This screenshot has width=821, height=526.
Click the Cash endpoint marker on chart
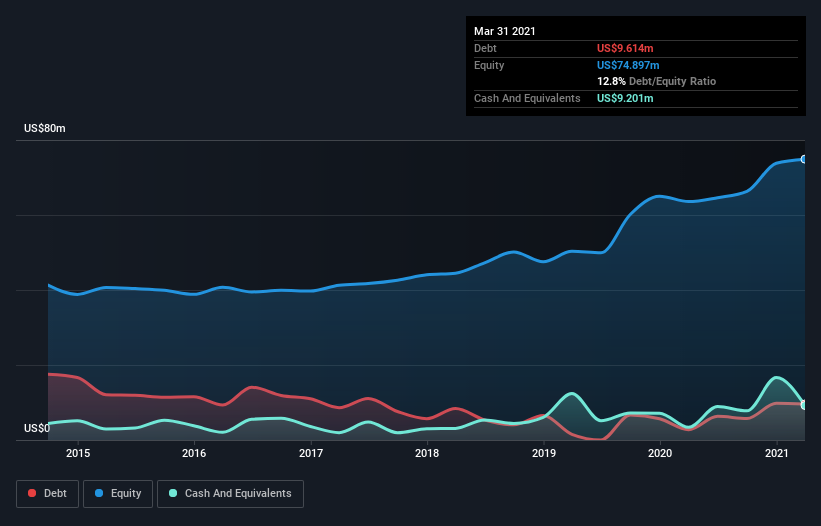[804, 405]
